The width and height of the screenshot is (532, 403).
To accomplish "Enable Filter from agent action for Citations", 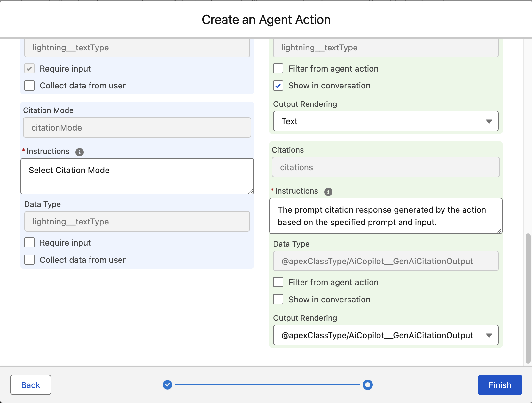I will point(278,282).
